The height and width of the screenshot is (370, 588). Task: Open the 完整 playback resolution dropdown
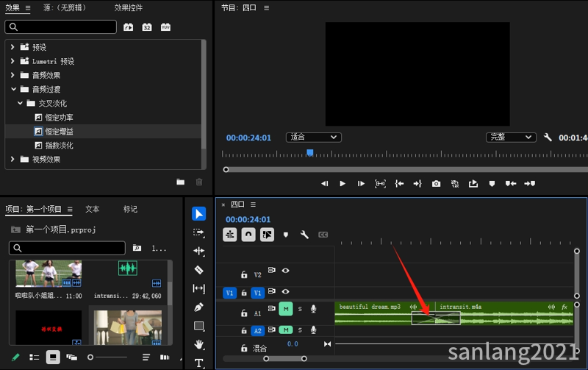point(512,138)
